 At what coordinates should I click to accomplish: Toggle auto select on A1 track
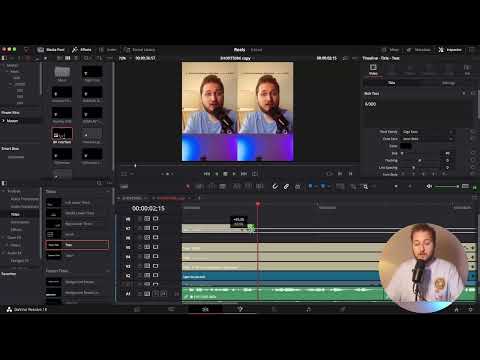pos(147,294)
